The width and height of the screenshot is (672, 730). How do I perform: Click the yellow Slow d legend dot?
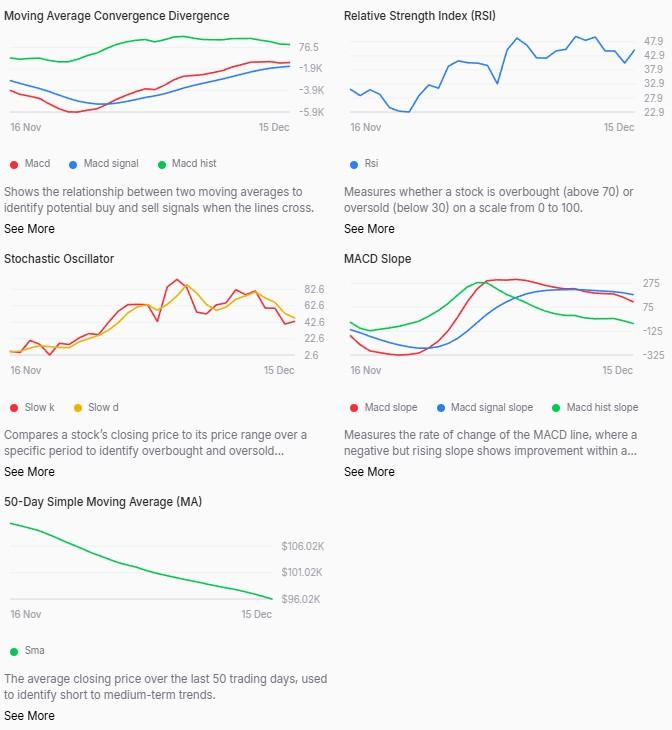click(x=78, y=408)
